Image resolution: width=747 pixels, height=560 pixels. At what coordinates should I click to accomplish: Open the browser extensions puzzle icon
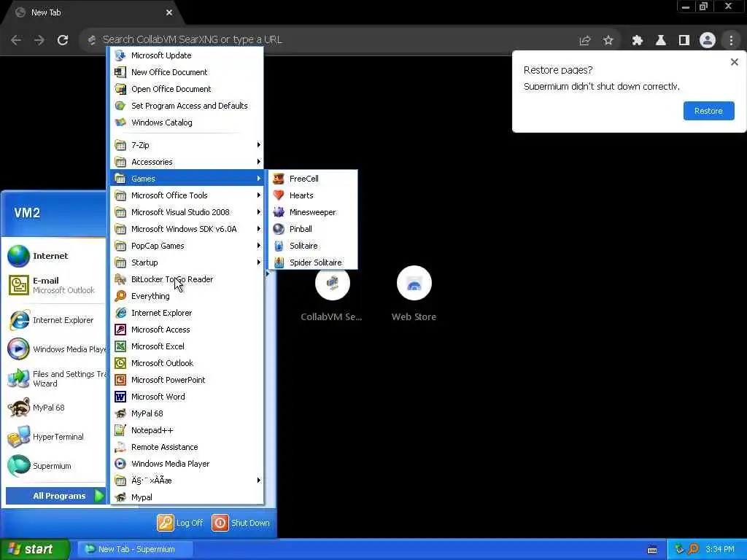(x=637, y=41)
